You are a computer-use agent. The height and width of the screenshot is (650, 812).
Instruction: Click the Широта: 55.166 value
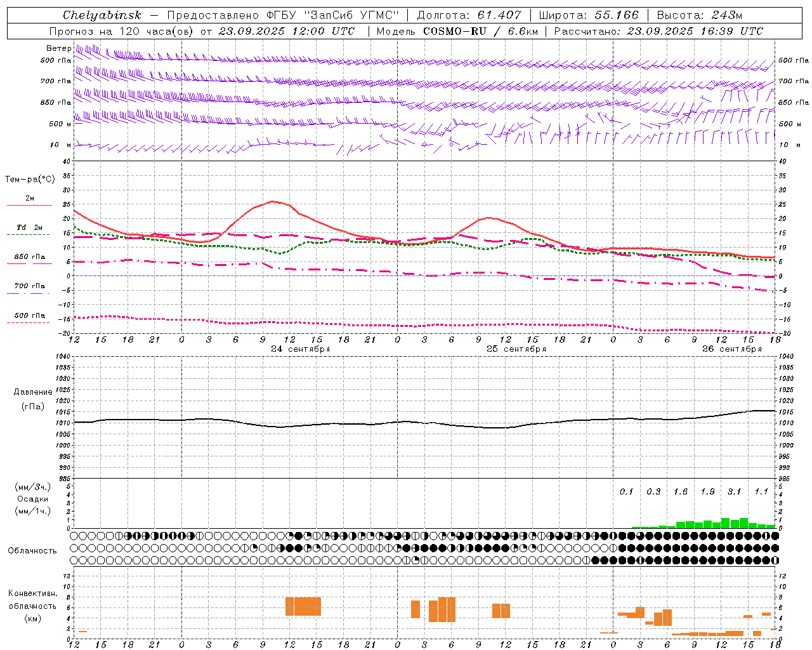(589, 15)
